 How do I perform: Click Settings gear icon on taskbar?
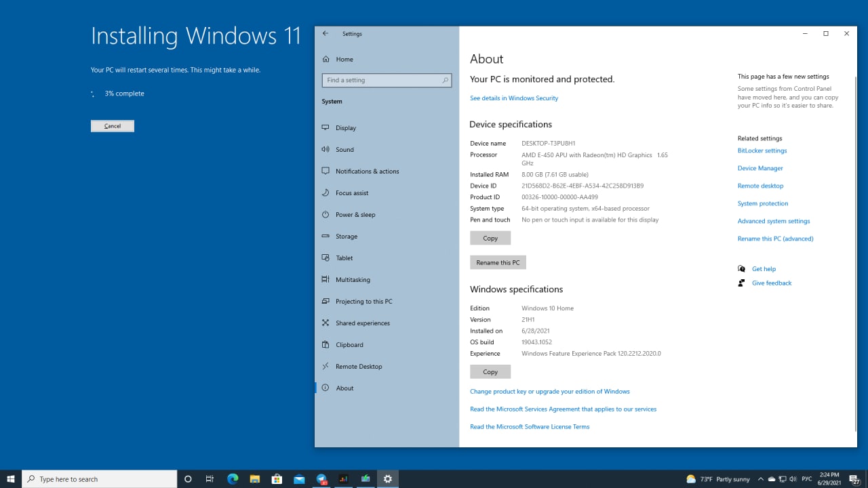pyautogui.click(x=388, y=479)
